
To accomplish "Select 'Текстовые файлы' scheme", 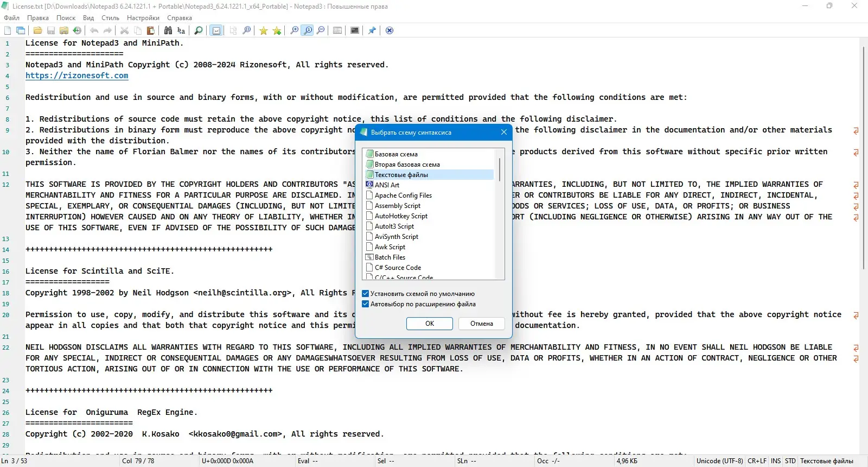I will point(430,175).
